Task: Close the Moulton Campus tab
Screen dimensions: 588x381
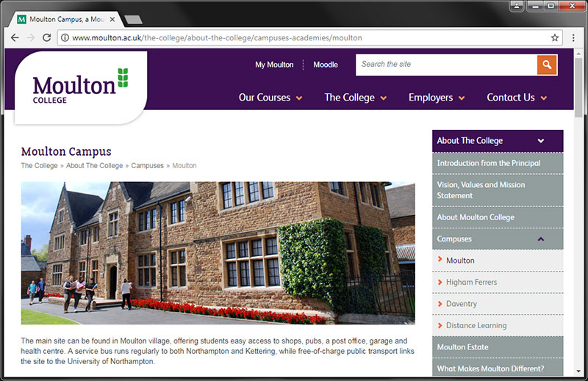Action: coord(112,19)
